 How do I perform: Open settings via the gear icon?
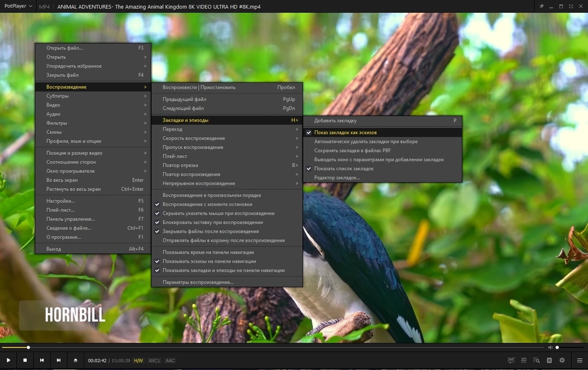pos(562,360)
